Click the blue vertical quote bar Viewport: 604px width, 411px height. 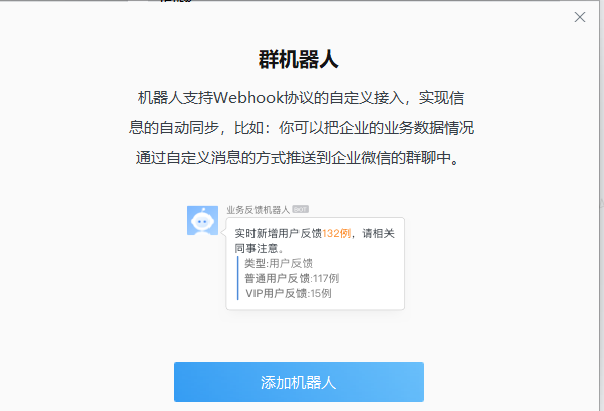point(238,278)
